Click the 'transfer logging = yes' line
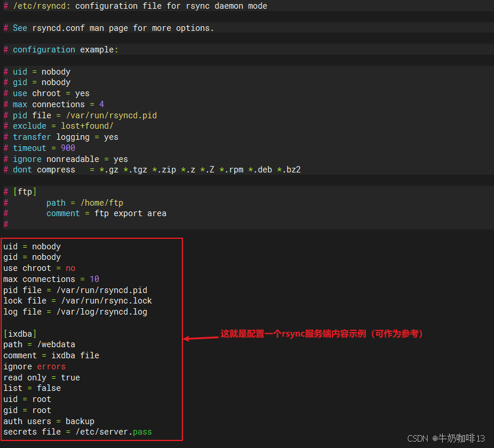The height and width of the screenshot is (448, 494). tap(61, 137)
